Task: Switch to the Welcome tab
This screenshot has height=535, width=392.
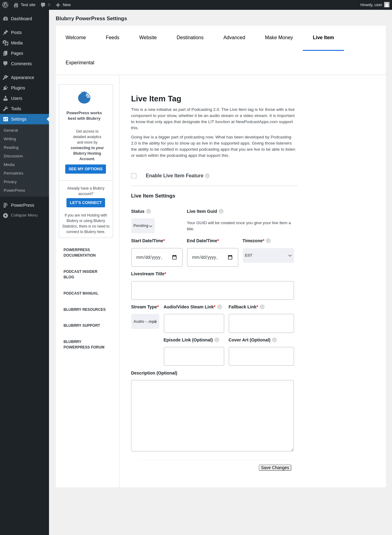Action: tap(76, 38)
